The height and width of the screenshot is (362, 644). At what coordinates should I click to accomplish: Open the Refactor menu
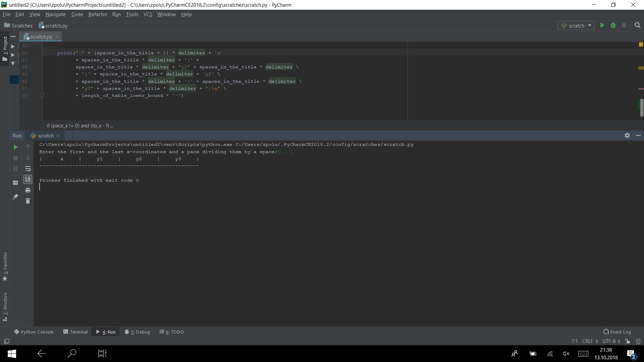click(x=98, y=14)
